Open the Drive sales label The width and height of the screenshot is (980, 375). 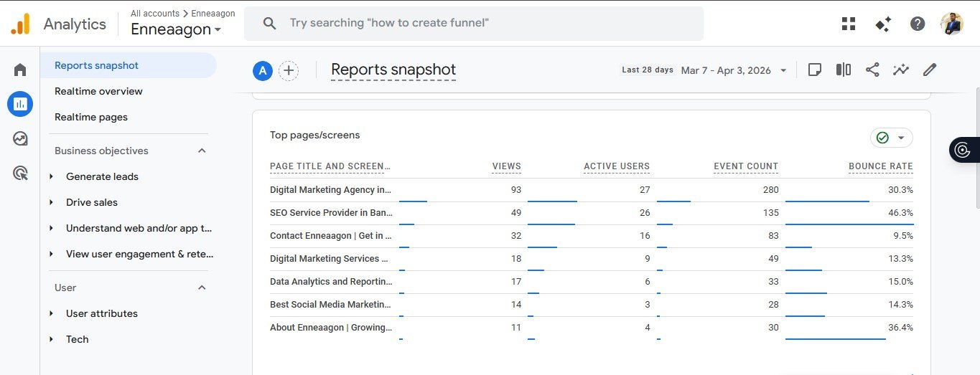click(x=92, y=202)
